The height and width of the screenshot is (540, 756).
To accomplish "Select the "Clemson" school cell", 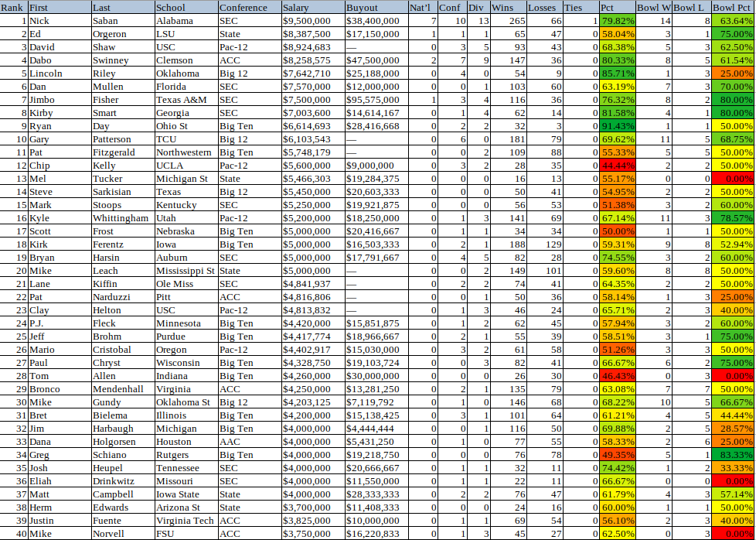I will [186, 60].
